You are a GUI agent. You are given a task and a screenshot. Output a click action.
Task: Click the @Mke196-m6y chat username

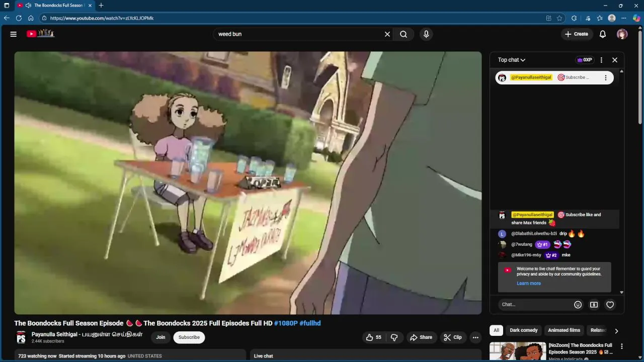click(526, 255)
